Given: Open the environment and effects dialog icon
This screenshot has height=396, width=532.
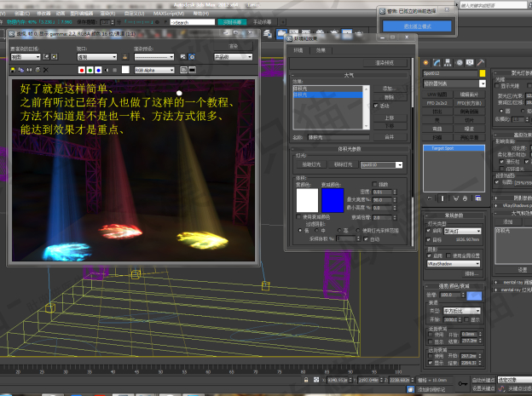Looking at the screenshot, I should tap(192, 56).
